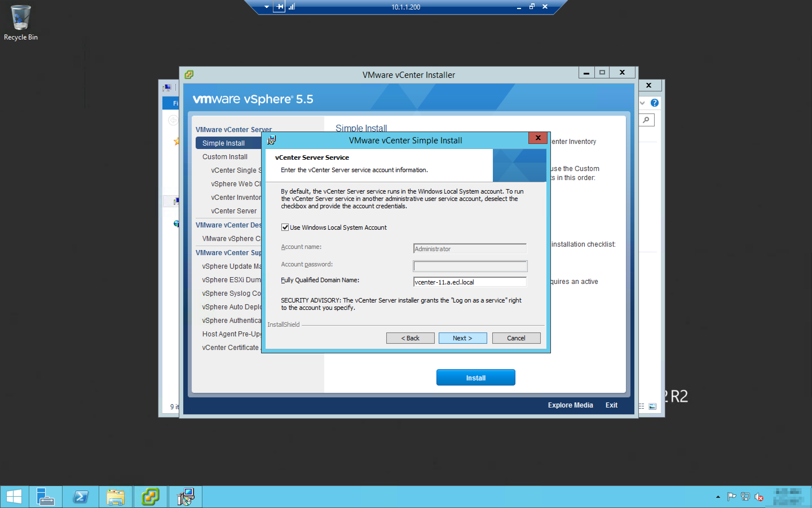Click the VMware vCenter Installer title bar icon
This screenshot has width=812, height=508.
point(189,75)
